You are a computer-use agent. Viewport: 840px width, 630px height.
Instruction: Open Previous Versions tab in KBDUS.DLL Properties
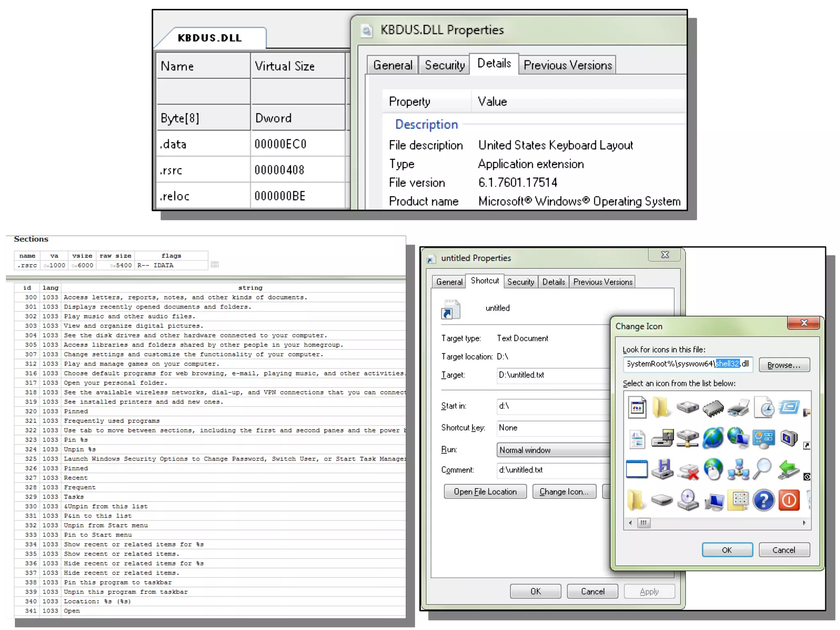tap(567, 65)
